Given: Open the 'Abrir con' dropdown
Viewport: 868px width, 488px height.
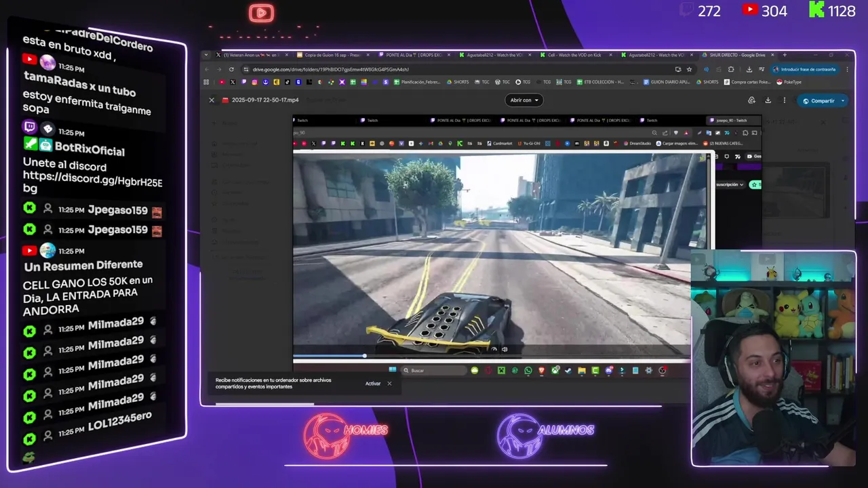Looking at the screenshot, I should click(x=524, y=100).
